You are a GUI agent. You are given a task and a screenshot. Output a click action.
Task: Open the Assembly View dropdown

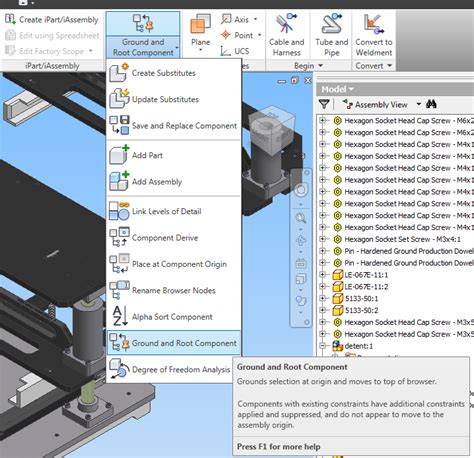point(418,104)
